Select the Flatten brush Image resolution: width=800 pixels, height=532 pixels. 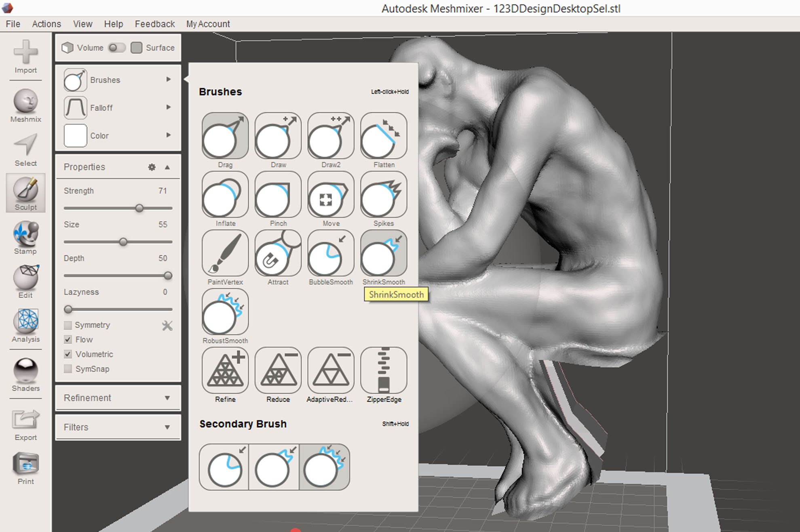(x=384, y=136)
